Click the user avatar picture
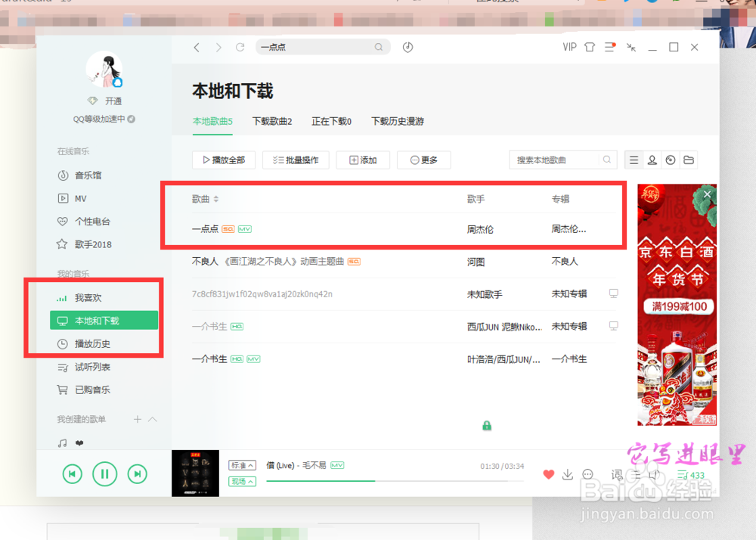Image resolution: width=756 pixels, height=540 pixels. [x=104, y=70]
